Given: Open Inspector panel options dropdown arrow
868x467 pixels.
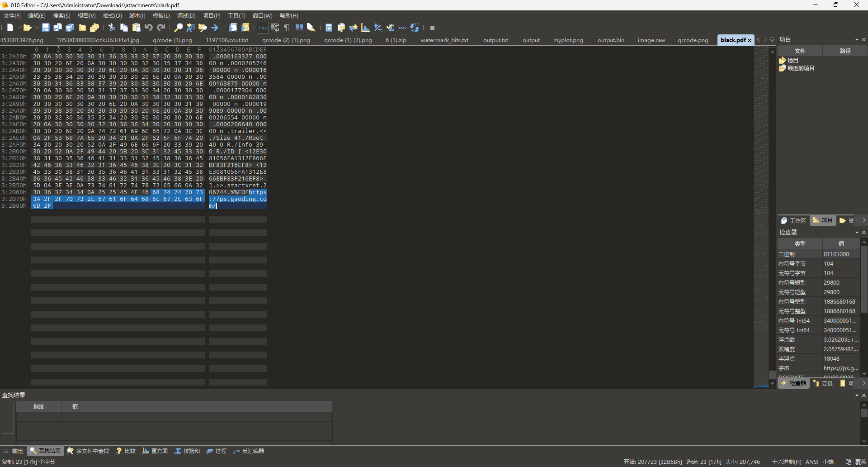Looking at the screenshot, I should 857,232.
